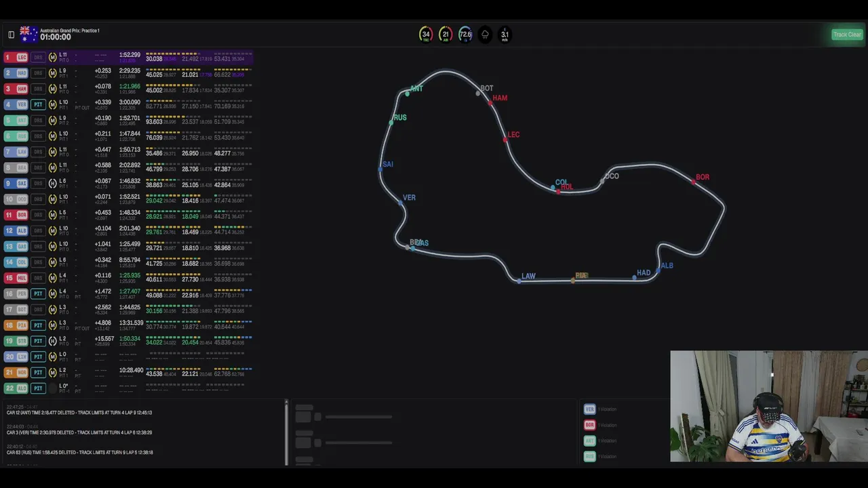This screenshot has height=488, width=868.
Task: Click the medium tyre icon in HAM's row
Action: pos(53,89)
